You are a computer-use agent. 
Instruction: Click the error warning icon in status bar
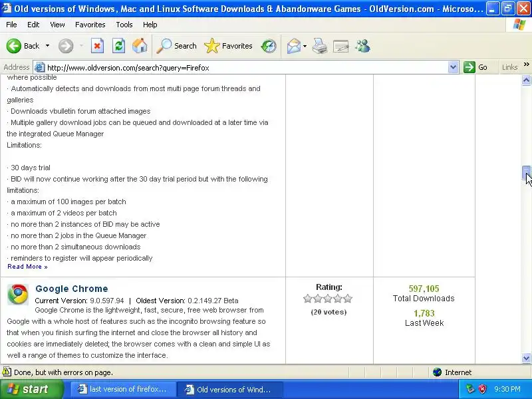click(x=7, y=372)
